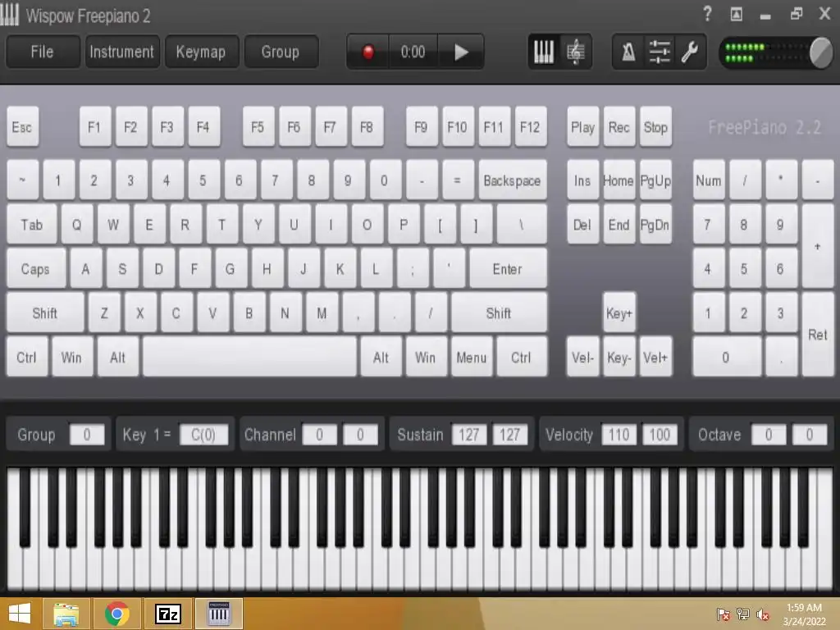Click the Esc key

coord(22,127)
